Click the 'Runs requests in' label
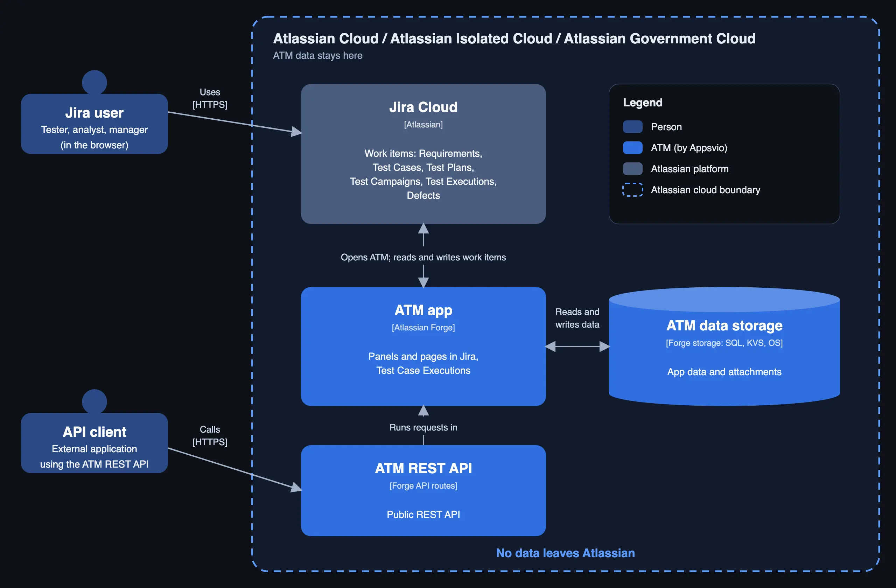The height and width of the screenshot is (588, 896). click(423, 427)
